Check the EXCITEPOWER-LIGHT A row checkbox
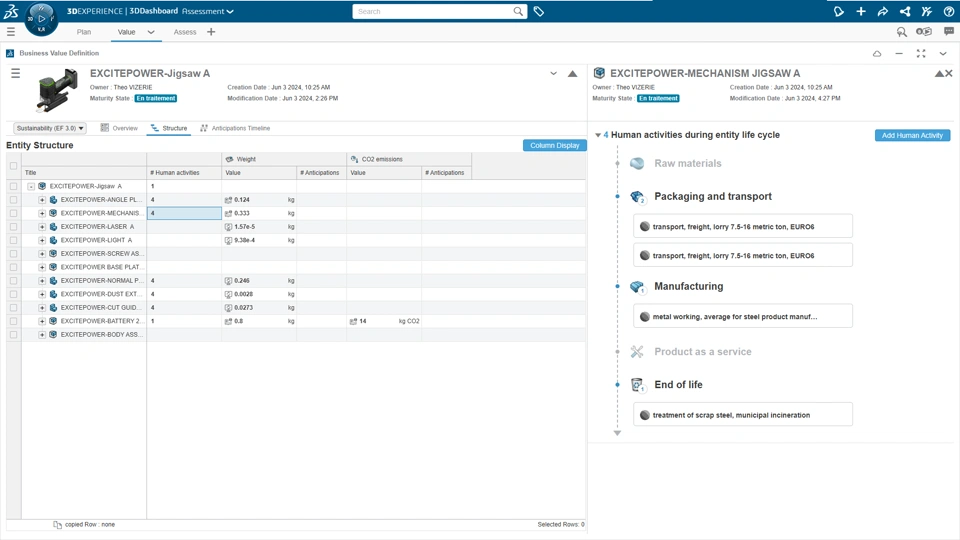 coord(13,240)
